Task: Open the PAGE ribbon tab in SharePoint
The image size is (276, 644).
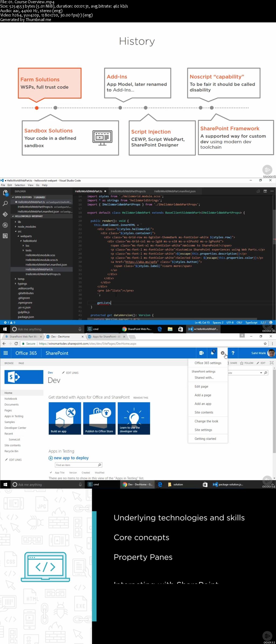Action: click(x=21, y=363)
